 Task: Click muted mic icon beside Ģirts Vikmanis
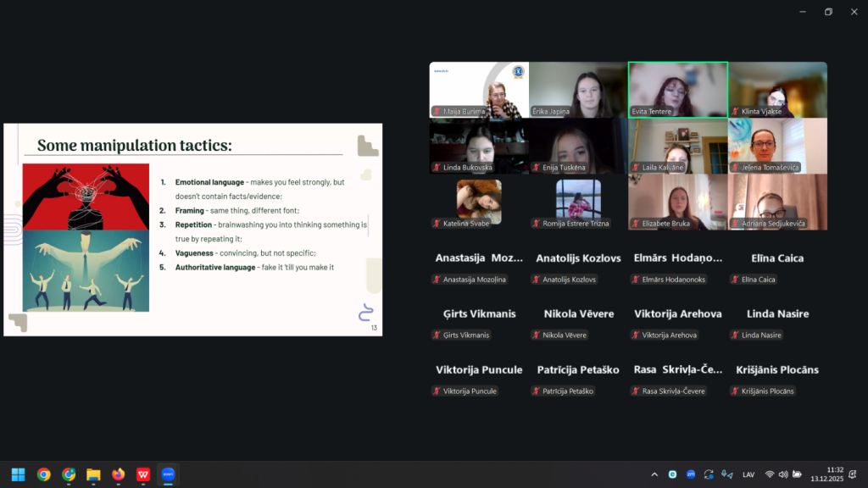[437, 335]
